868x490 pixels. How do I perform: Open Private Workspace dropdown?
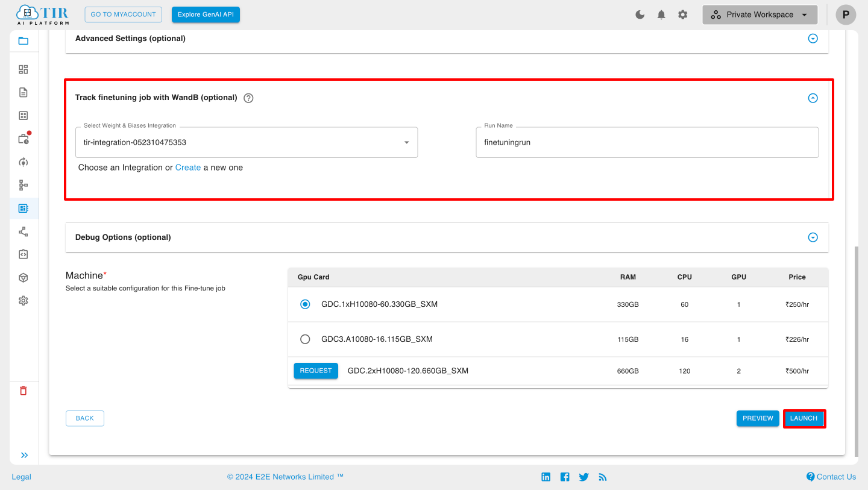[760, 14]
